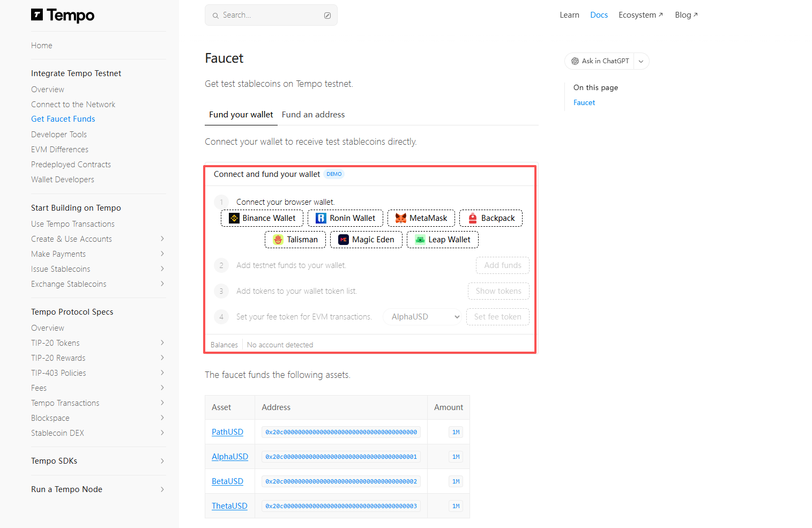Screen dimensions: 812x528
Task: Click the Ask in ChatGPT button
Action: (600, 61)
